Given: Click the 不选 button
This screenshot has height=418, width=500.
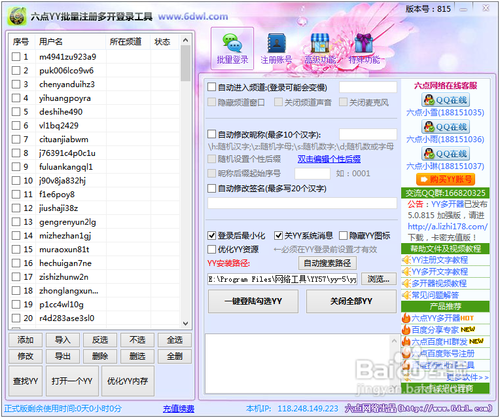Looking at the screenshot, I should pyautogui.click(x=137, y=340).
